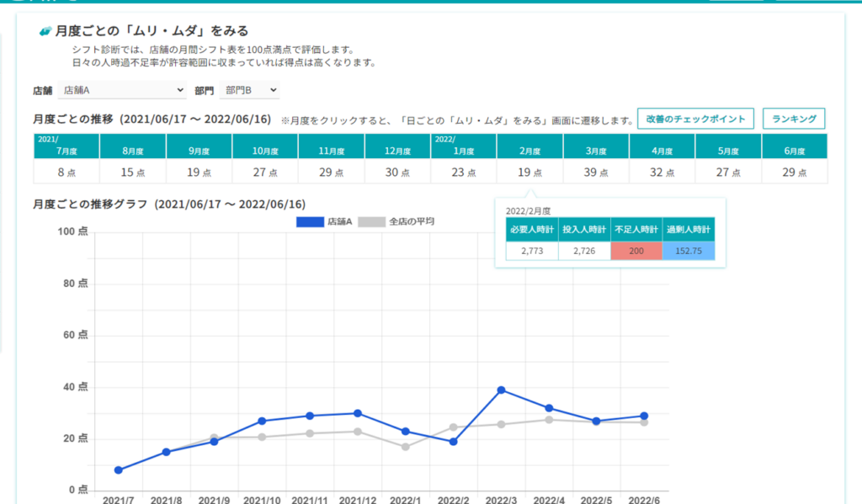Viewport: 862px width, 504px height.
Task: Select the 2021/7月度 column header
Action: tap(67, 146)
